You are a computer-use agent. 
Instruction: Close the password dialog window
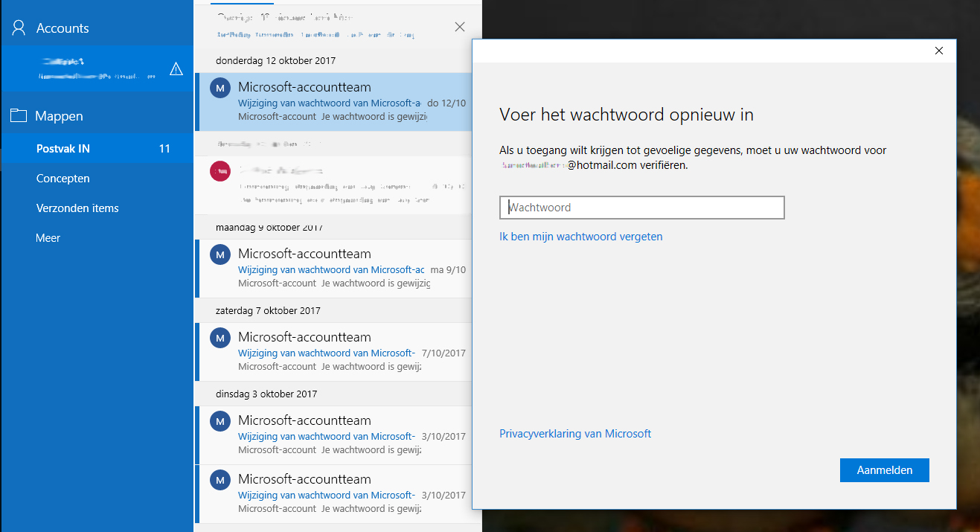point(939,51)
